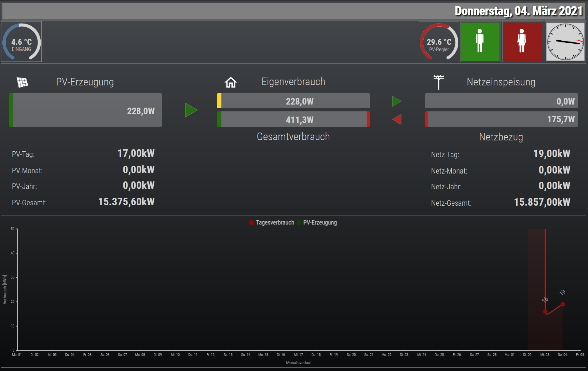Click the Gesamtverbrauch 411,3W bar
The width and height of the screenshot is (588, 371).
[x=293, y=120]
